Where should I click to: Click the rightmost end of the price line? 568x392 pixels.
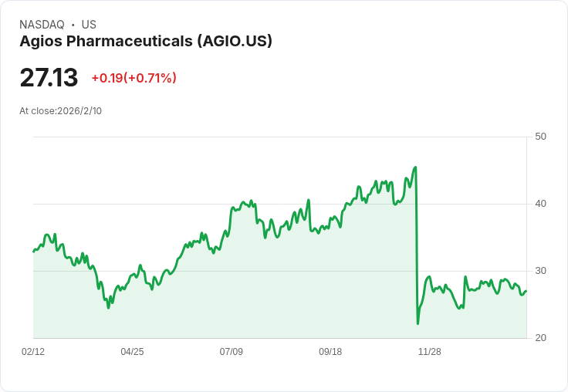[x=526, y=291]
